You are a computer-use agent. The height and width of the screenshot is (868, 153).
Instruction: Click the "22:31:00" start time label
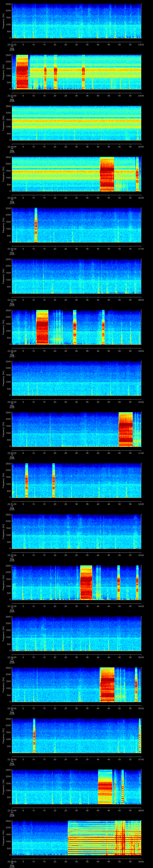coord(12,504)
